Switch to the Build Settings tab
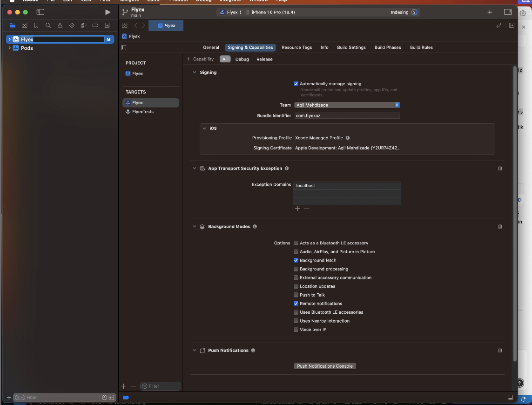Viewport: 532px width, 405px height. point(351,47)
